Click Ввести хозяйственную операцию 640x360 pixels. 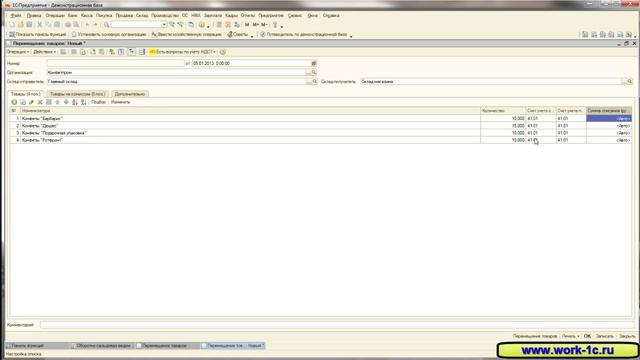(x=186, y=35)
